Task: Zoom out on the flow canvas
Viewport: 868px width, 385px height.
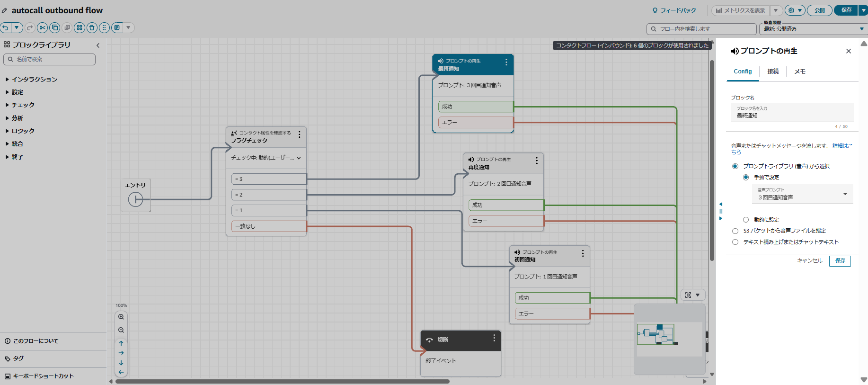Action: point(121,330)
